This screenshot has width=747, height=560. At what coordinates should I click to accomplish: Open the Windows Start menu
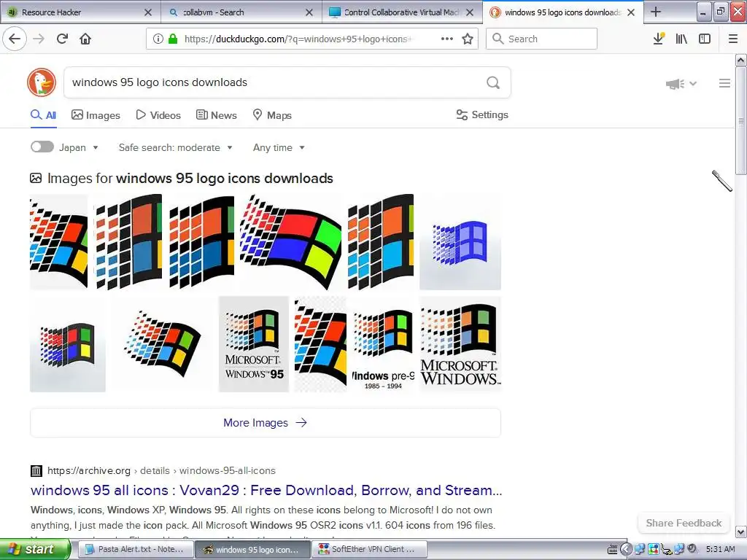[35, 549]
